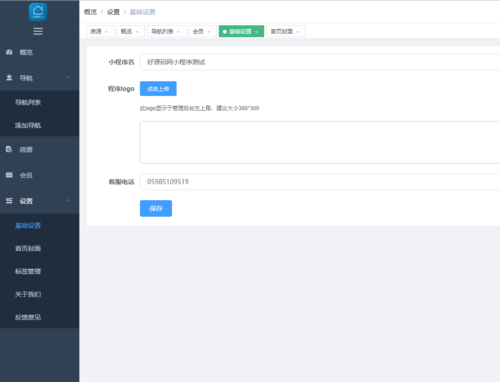Screen dimensions: 500x382
Task: Switch to the 房源 tab
Action: [x=100, y=31]
